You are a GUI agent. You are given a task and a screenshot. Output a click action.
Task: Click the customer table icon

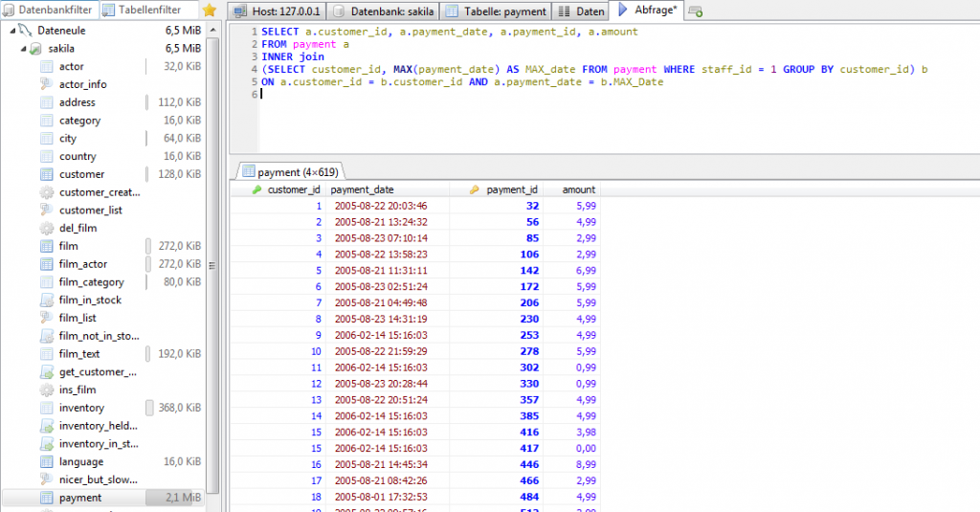47,174
